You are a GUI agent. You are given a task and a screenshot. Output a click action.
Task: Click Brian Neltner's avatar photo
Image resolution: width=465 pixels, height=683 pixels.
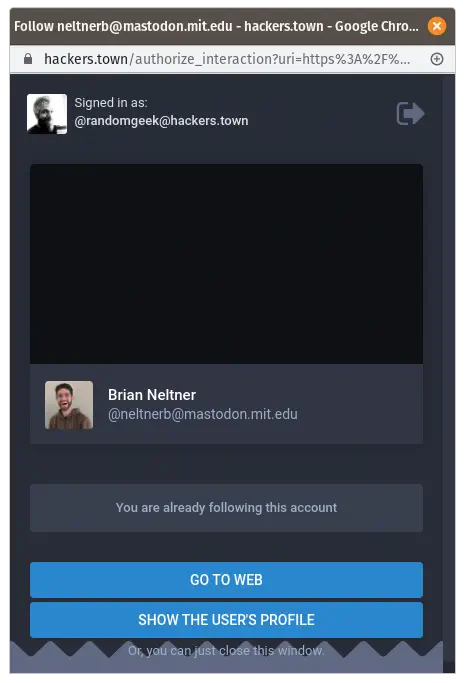[69, 405]
